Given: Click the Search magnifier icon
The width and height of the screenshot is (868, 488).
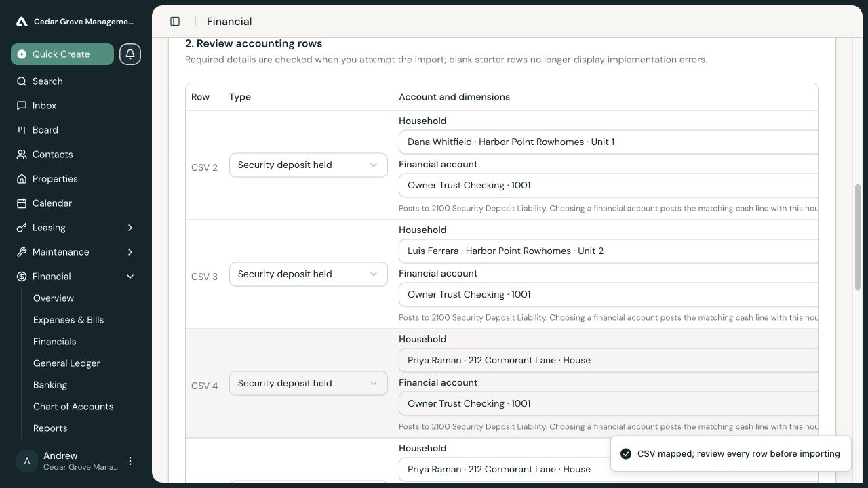Looking at the screenshot, I should pos(22,81).
